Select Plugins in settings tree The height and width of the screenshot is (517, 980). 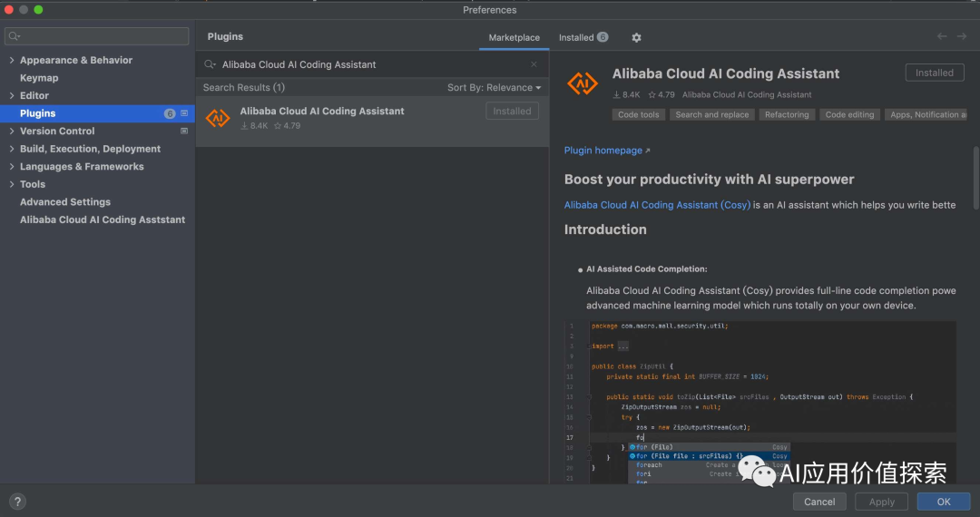pyautogui.click(x=97, y=113)
